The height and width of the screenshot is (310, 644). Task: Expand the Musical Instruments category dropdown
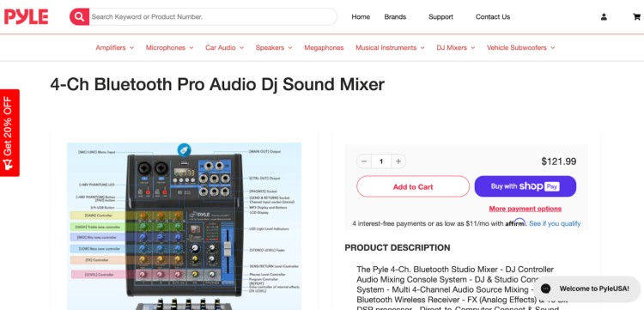tap(390, 47)
